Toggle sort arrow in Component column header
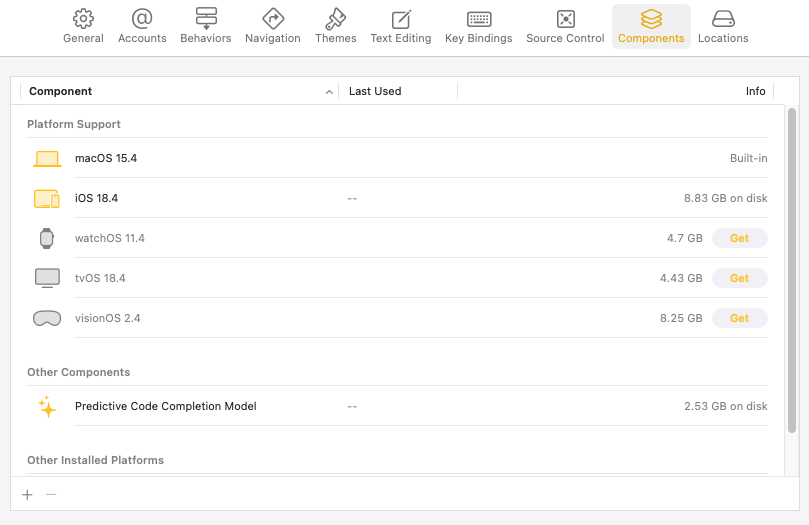This screenshot has height=525, width=809. coord(329,92)
